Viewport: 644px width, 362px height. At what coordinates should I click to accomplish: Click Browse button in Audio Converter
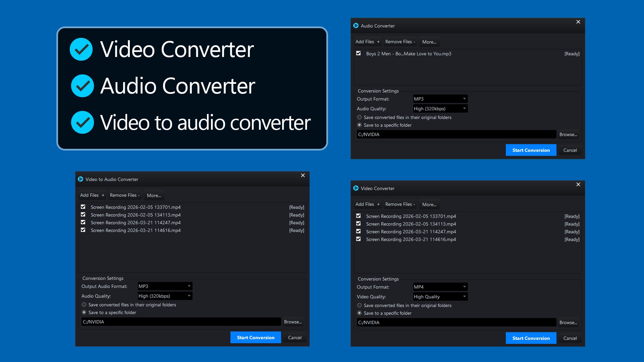(568, 134)
